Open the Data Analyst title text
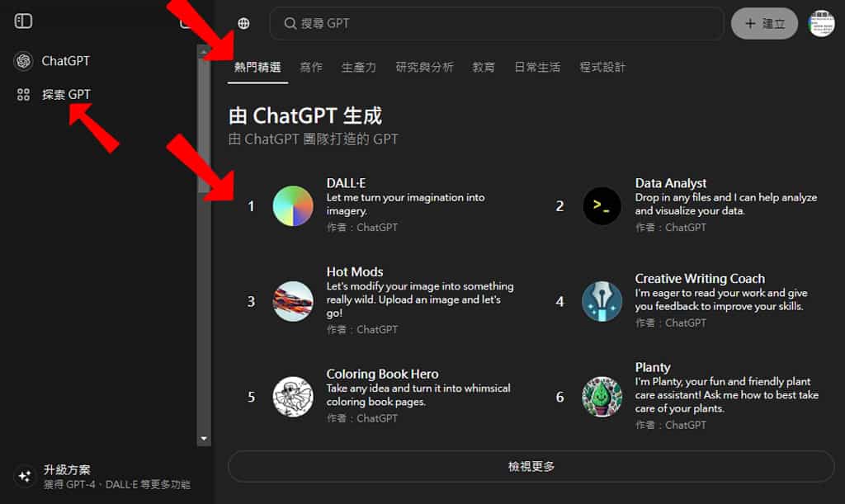 pos(670,183)
